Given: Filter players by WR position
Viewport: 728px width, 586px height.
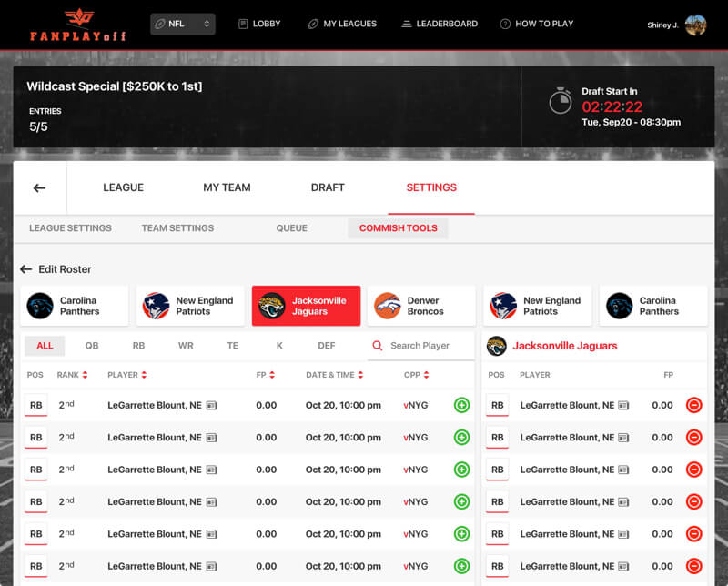Looking at the screenshot, I should [x=186, y=346].
